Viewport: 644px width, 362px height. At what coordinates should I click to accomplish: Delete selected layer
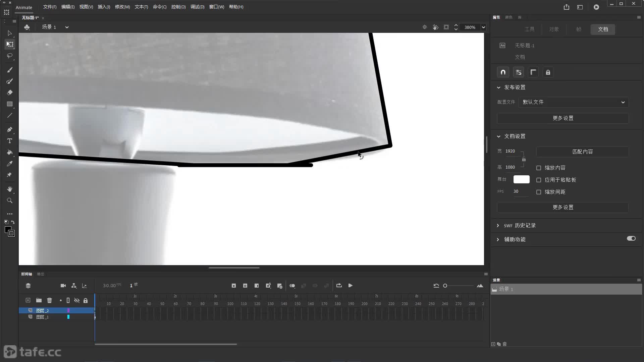point(50,300)
